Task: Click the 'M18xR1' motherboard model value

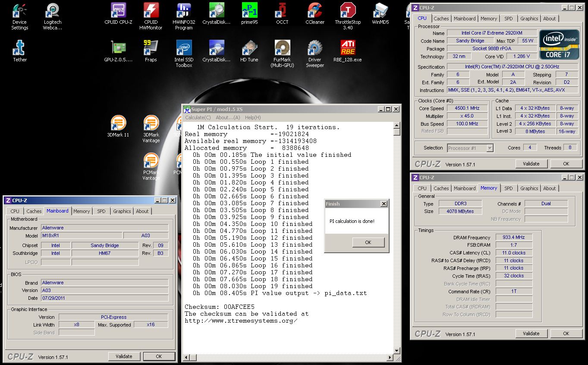Action: pos(81,235)
